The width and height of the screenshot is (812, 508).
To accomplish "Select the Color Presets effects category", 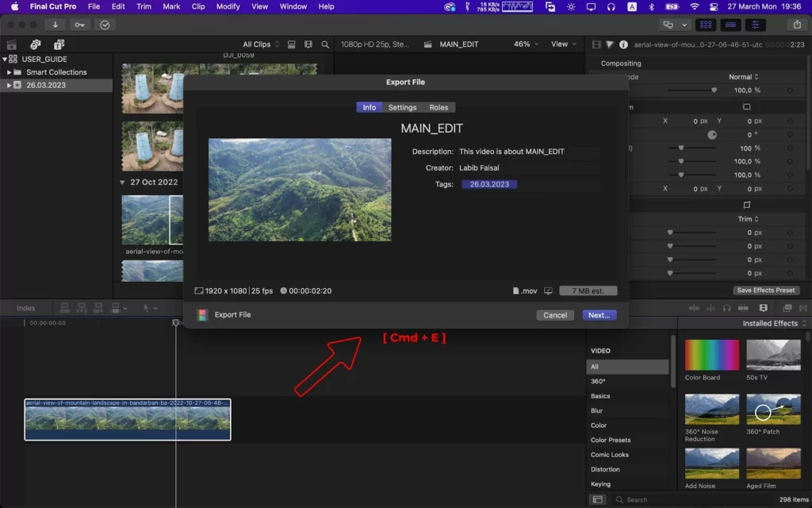I will (x=611, y=440).
